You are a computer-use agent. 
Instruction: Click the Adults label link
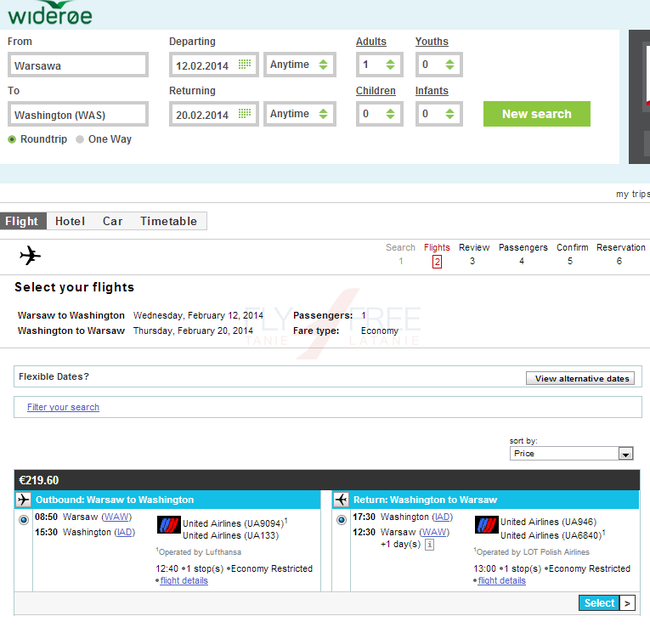coord(371,41)
